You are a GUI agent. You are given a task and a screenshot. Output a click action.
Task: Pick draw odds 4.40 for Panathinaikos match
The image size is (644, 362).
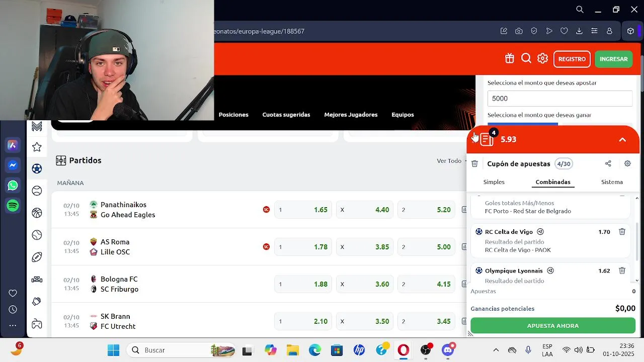click(365, 210)
